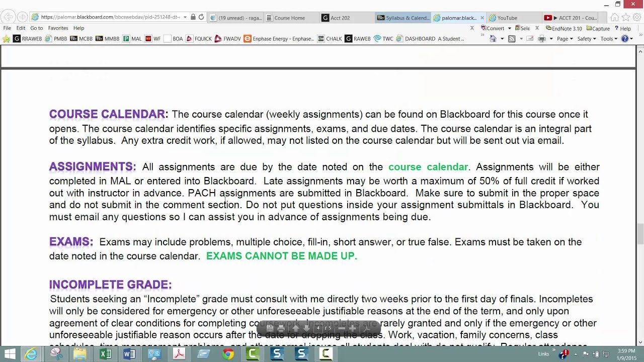The width and height of the screenshot is (644, 362).
Task: Click the RSS feeds icon in command bar
Action: [512, 39]
